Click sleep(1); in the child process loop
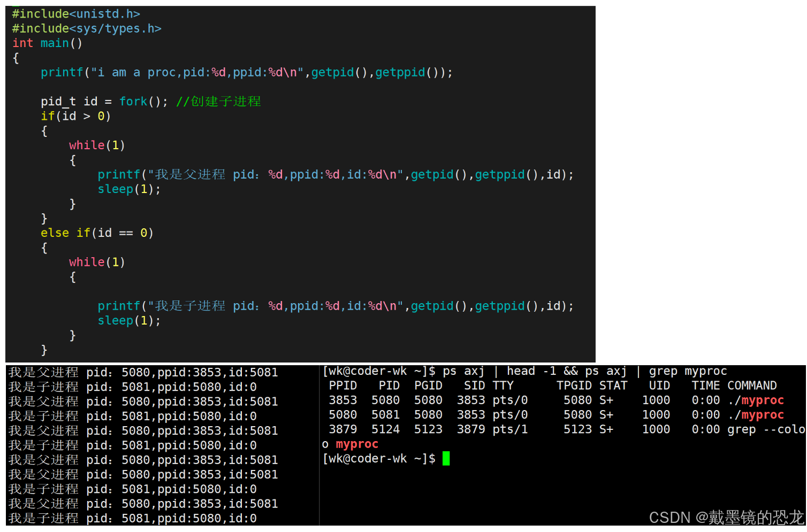 click(129, 321)
